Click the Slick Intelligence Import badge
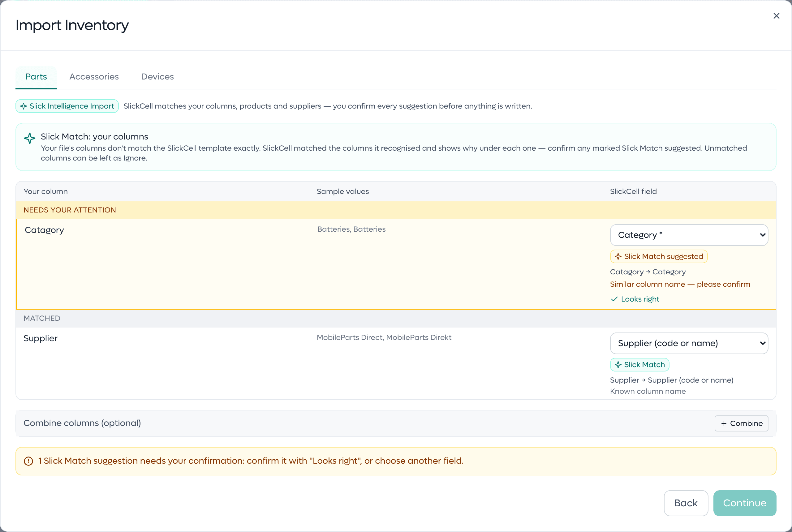This screenshot has width=792, height=532. click(67, 106)
